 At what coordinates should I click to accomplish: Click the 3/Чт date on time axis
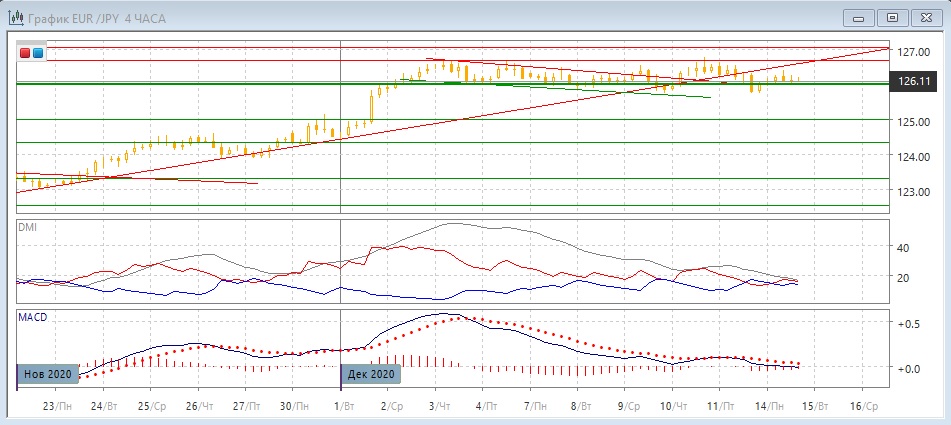pyautogui.click(x=439, y=407)
